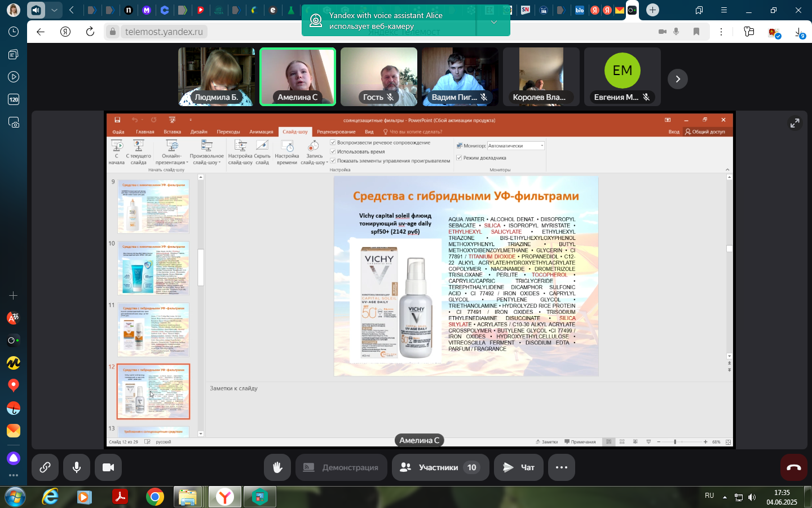Click the Общий доступ share button
Image resolution: width=812 pixels, height=508 pixels.
[705, 132]
